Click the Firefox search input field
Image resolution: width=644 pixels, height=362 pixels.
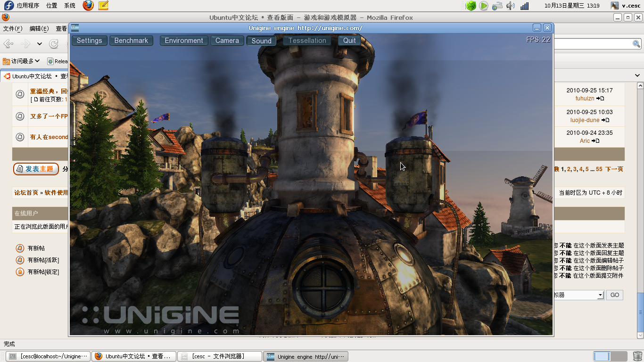tap(593, 44)
